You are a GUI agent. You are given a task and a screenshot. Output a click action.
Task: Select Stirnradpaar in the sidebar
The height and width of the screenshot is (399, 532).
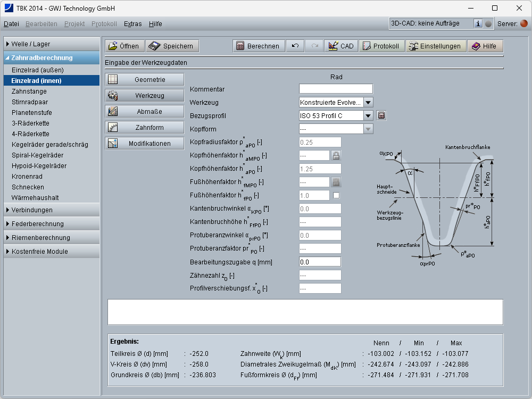pyautogui.click(x=30, y=102)
